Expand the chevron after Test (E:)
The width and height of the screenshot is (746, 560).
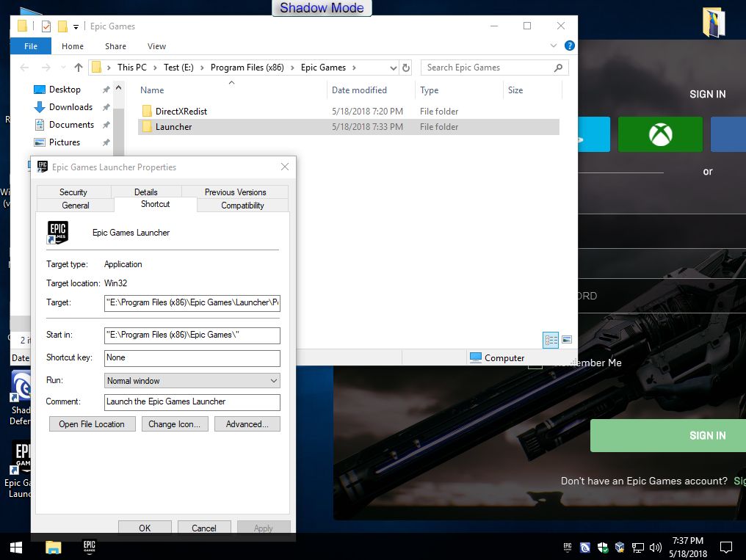tap(202, 68)
